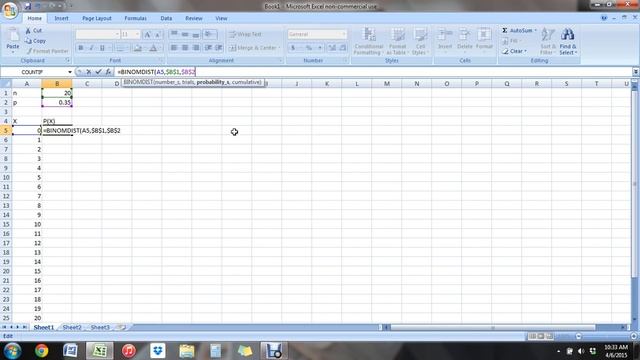640x360 pixels.
Task: Open the fill color dropdown arrow
Action: [145, 48]
